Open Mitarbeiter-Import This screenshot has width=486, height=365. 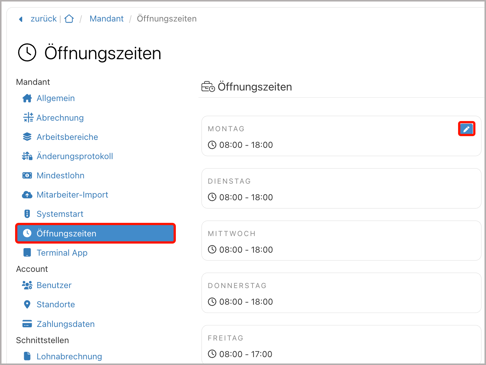tap(72, 195)
